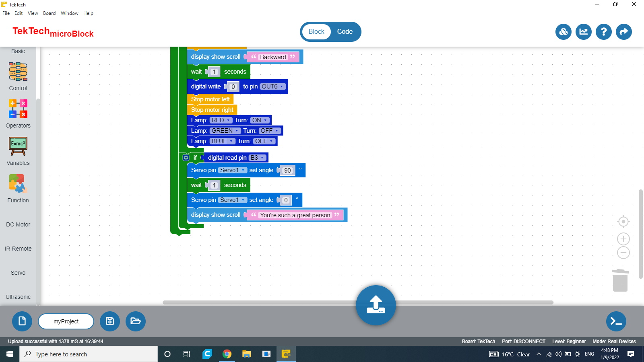Click "Port: DISCONNECT" in status bar
The width and height of the screenshot is (644, 362).
coord(524,341)
